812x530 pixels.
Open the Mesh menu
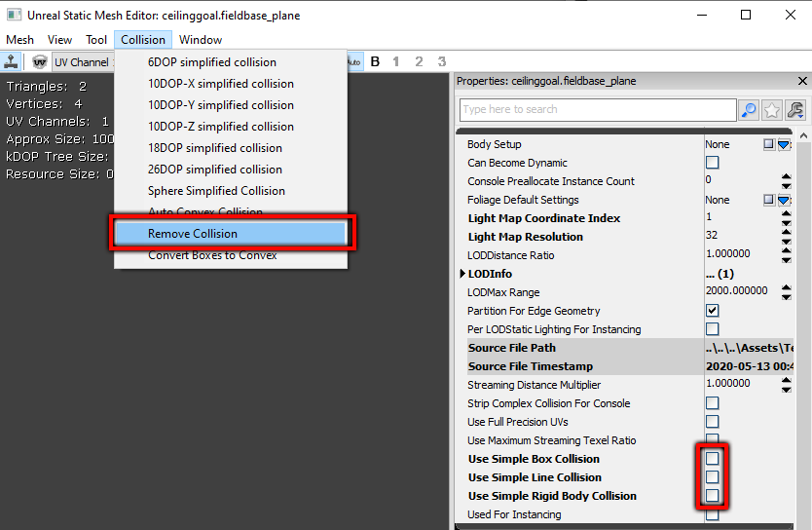click(x=19, y=40)
